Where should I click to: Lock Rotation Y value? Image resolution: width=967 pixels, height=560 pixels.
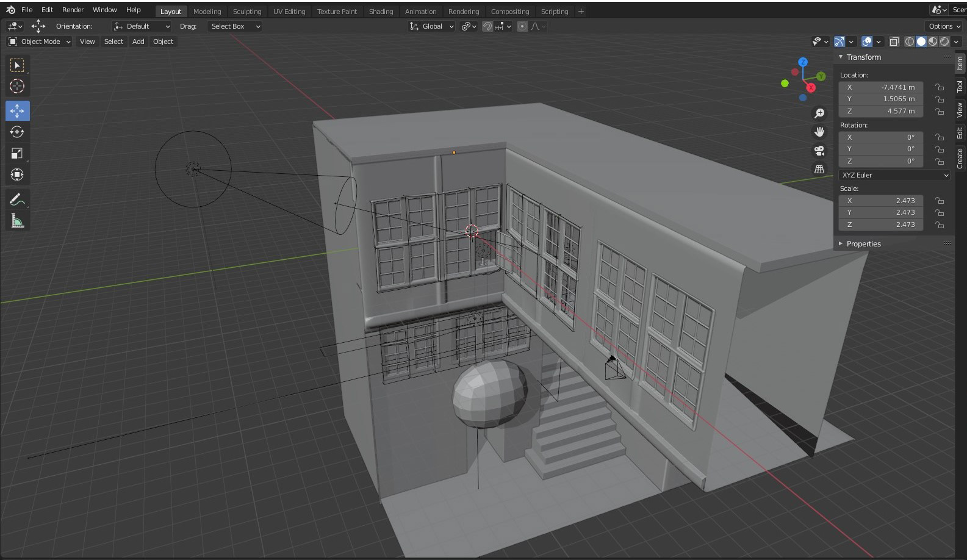(x=940, y=149)
